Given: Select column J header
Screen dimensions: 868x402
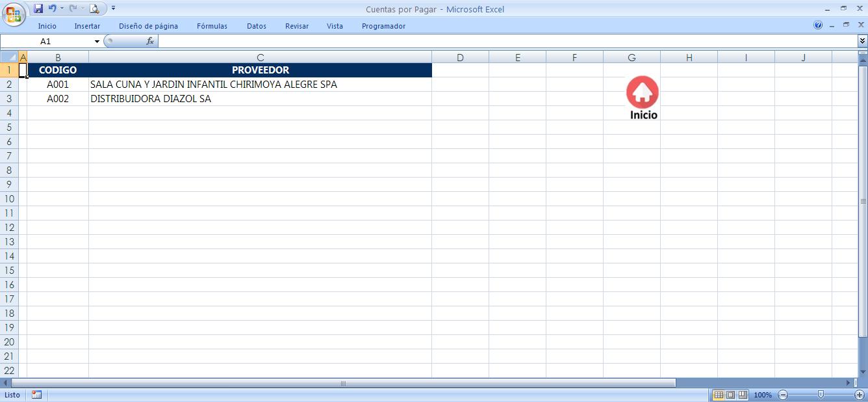Looking at the screenshot, I should (x=803, y=57).
